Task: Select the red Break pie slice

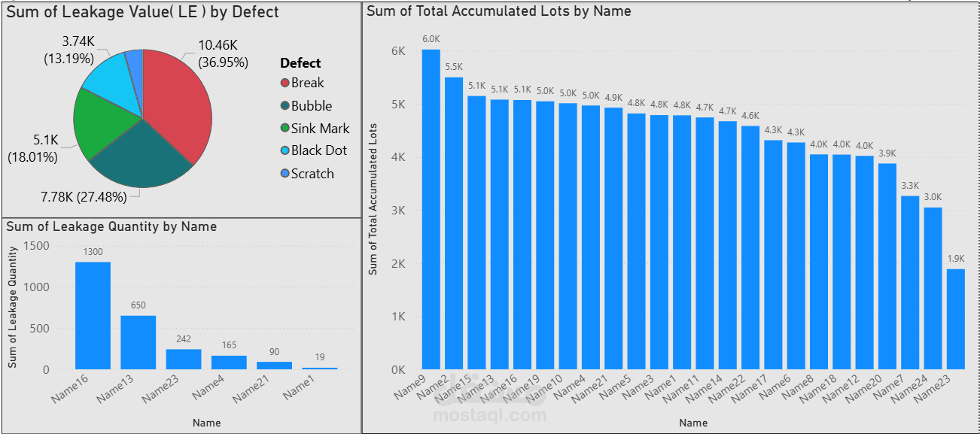Action: [177, 98]
